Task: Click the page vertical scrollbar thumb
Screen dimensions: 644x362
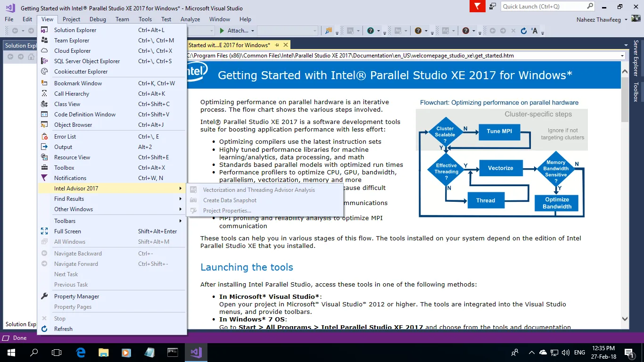Action: pos(625,100)
